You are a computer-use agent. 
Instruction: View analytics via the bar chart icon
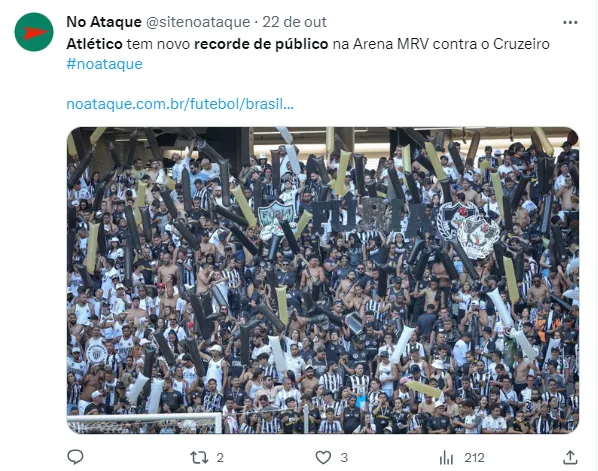click(x=446, y=457)
